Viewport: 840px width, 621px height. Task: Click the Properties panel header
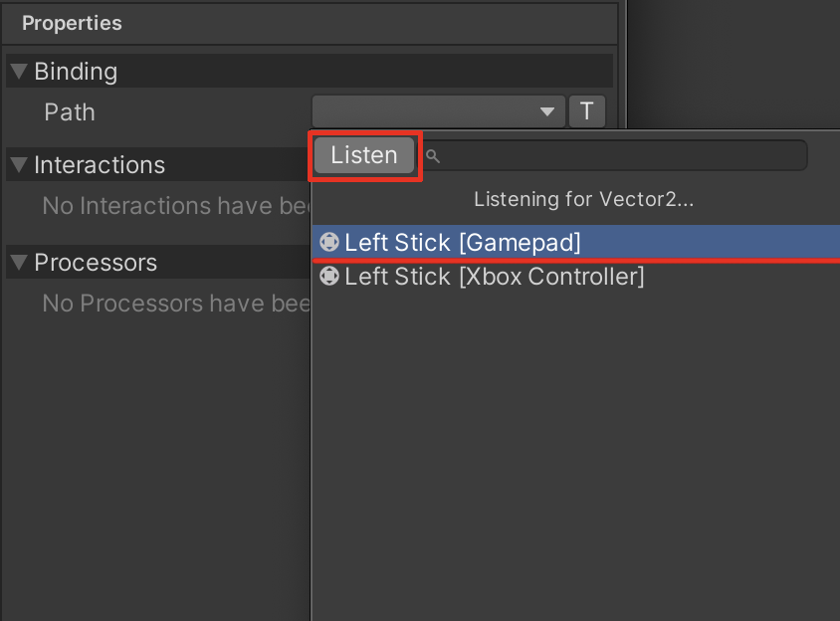(72, 23)
